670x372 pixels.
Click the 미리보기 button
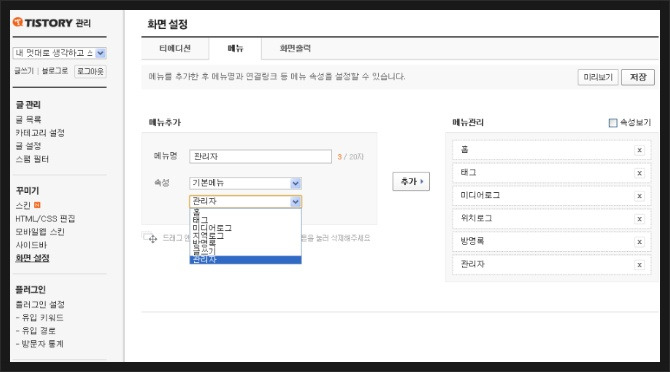pyautogui.click(x=598, y=77)
